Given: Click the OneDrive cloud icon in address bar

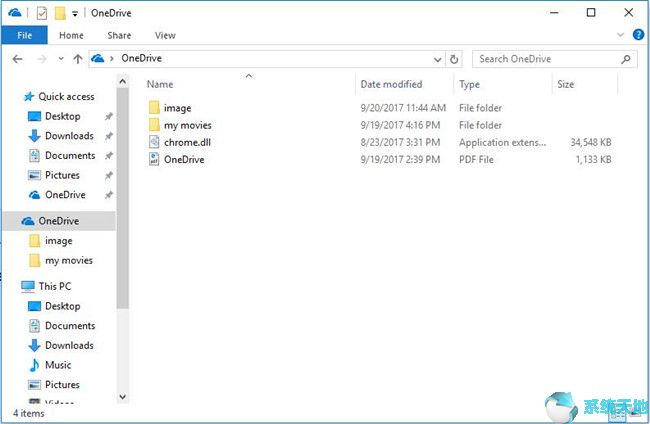Looking at the screenshot, I should click(x=98, y=58).
